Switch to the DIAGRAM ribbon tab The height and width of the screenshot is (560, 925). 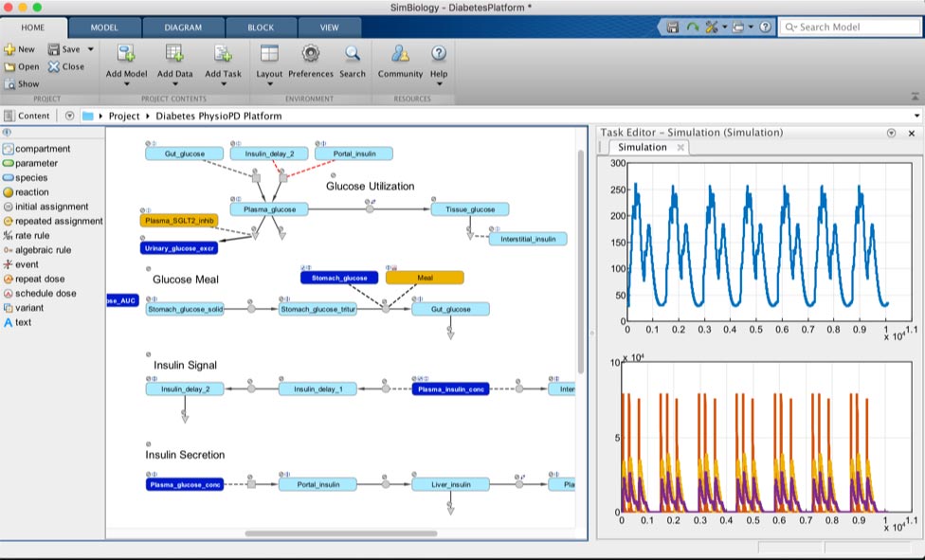click(183, 27)
